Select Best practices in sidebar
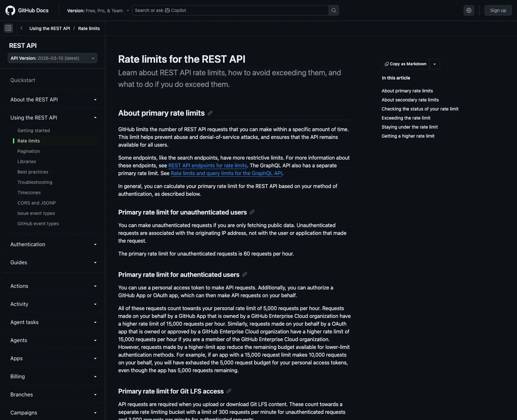517x420 pixels. point(33,172)
